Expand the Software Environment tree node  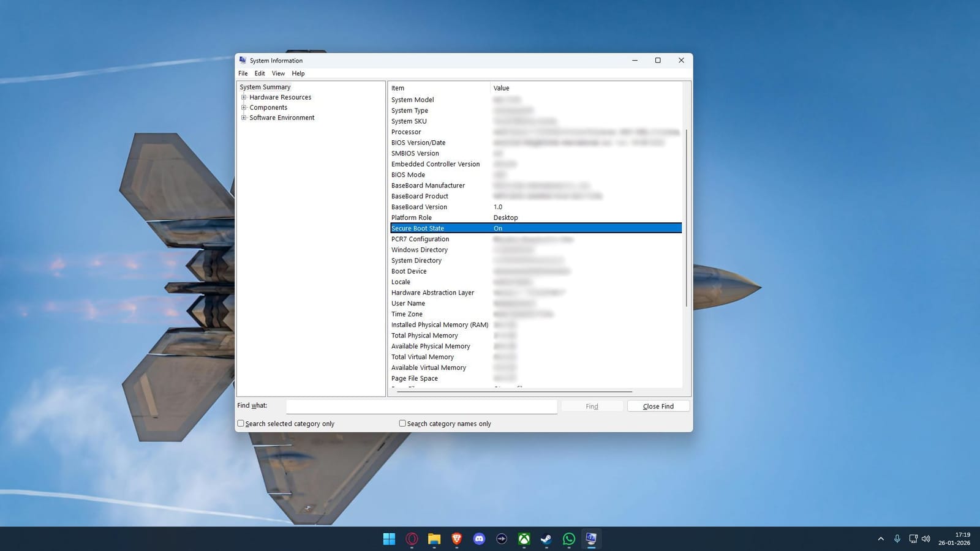tap(244, 118)
